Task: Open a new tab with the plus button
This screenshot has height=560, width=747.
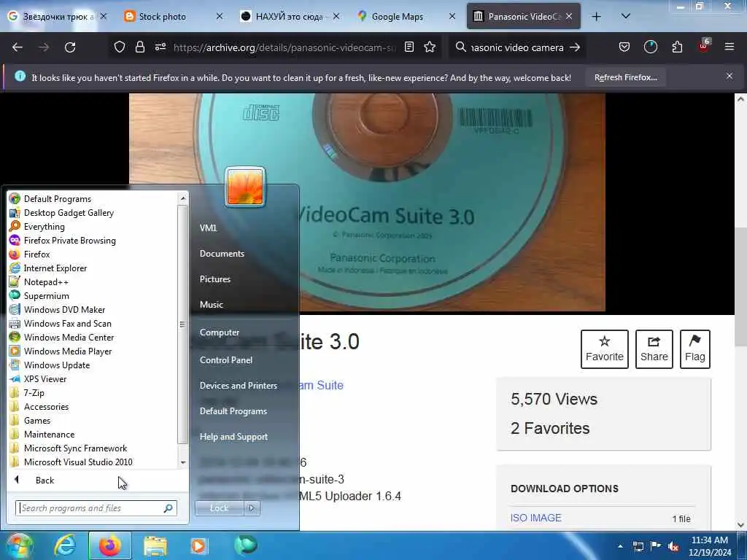Action: click(x=597, y=17)
